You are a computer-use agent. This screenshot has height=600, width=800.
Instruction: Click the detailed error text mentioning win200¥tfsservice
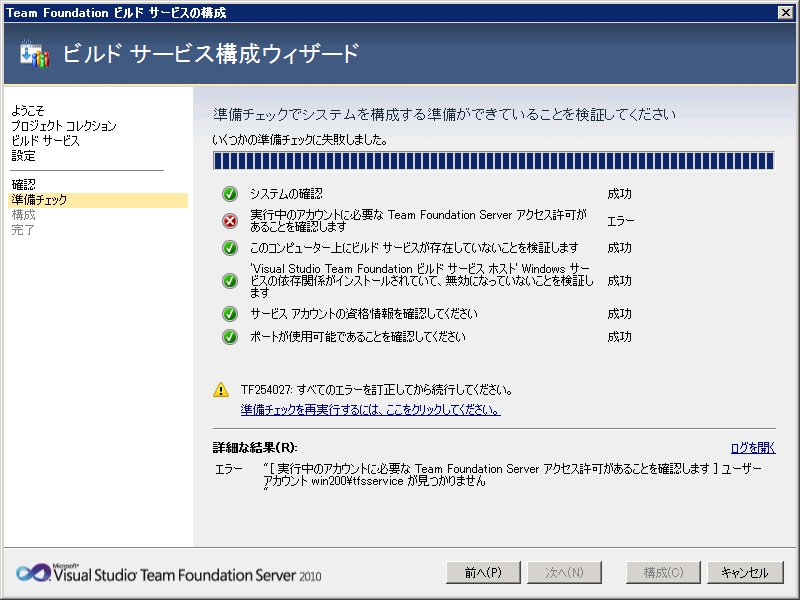coord(512,475)
